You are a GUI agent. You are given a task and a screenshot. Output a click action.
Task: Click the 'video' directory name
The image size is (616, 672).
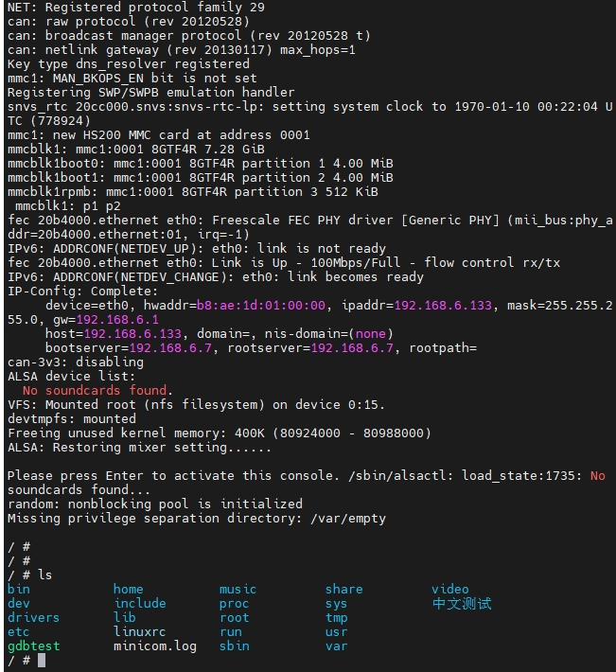(449, 590)
